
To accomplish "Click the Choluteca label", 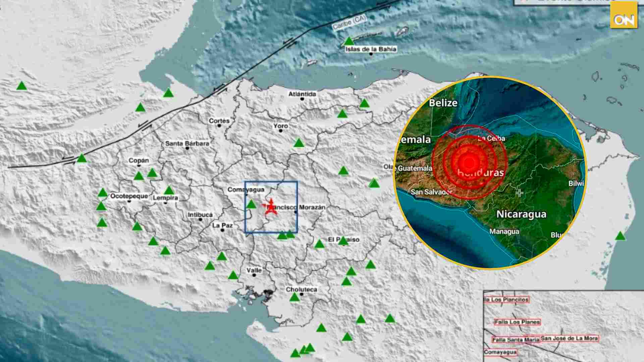I will (301, 290).
